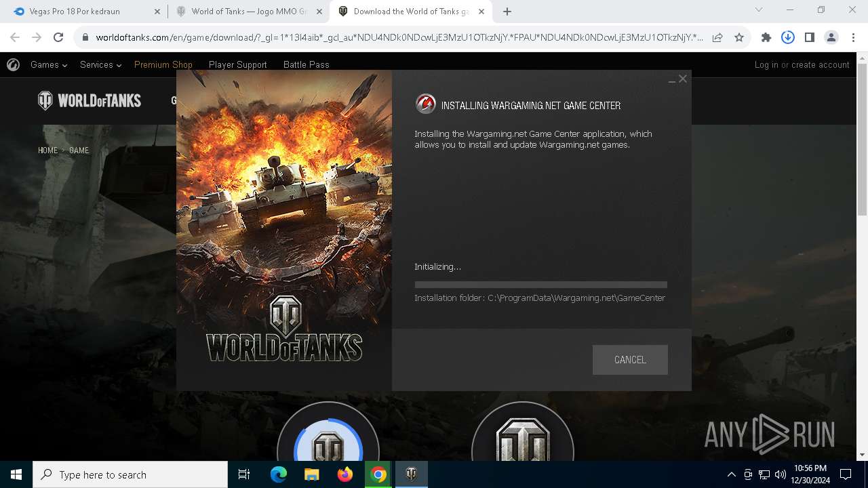
Task: Go forward to next page
Action: click(37, 37)
